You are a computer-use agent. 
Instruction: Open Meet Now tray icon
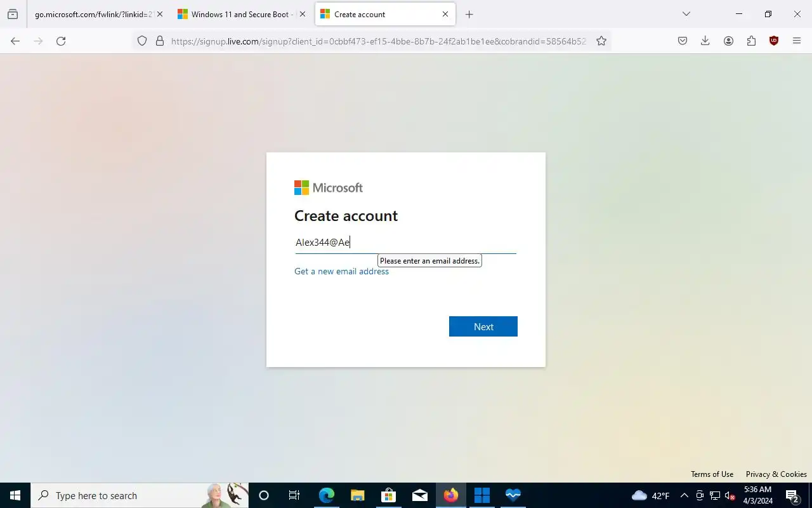click(x=700, y=495)
